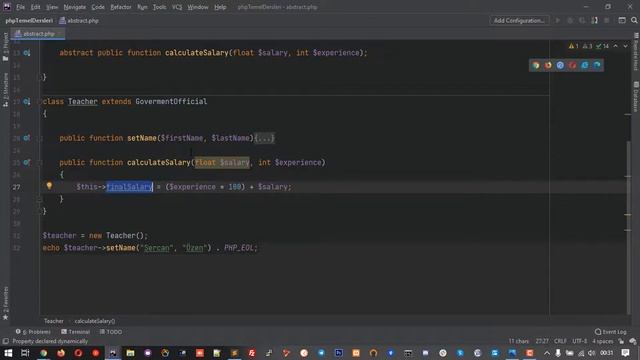640x360 pixels.
Task: Open the Event Log button
Action: pos(611,332)
